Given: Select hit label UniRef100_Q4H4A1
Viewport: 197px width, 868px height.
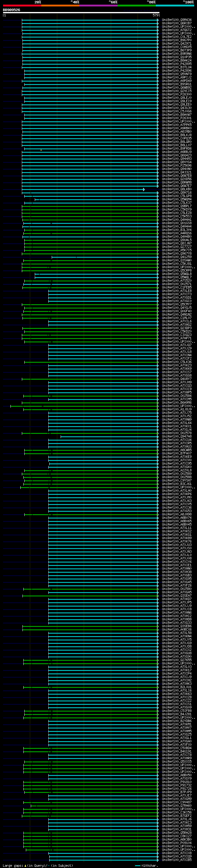Looking at the screenshot, I should click(x=177, y=220).
